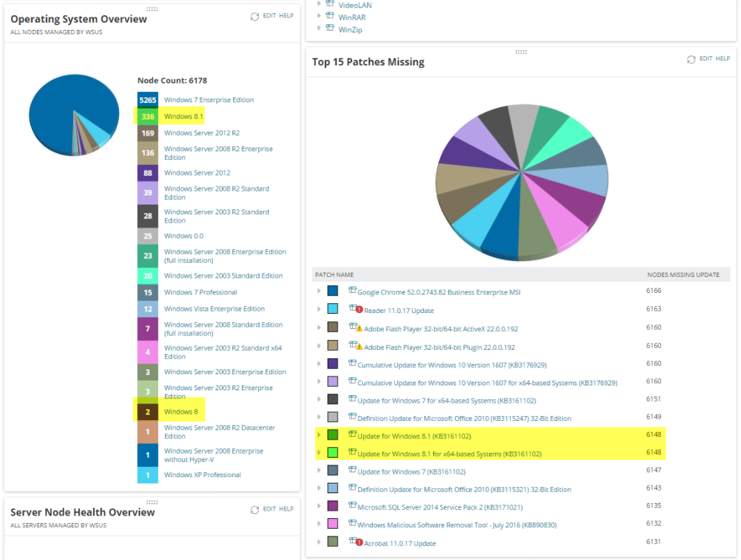Expand the WinZip tree entry
This screenshot has height=560, width=741.
319,29
